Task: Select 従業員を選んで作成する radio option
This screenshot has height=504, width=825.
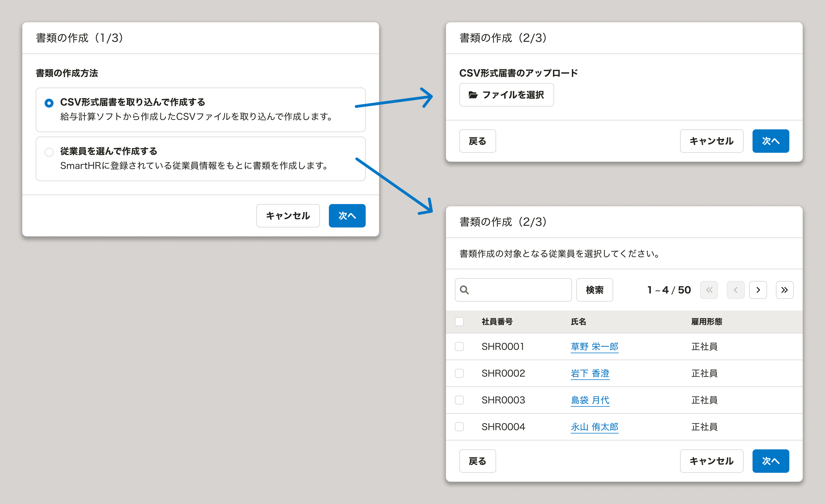Action: [49, 152]
